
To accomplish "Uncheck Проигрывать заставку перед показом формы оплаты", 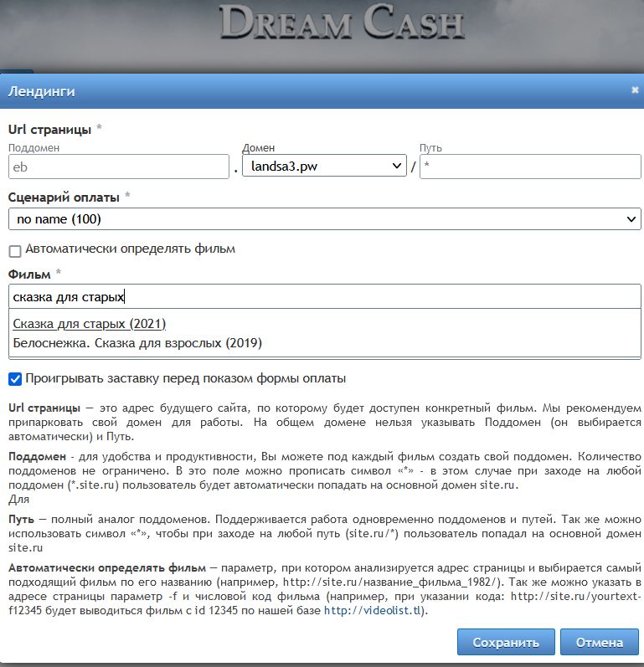I will click(x=14, y=378).
